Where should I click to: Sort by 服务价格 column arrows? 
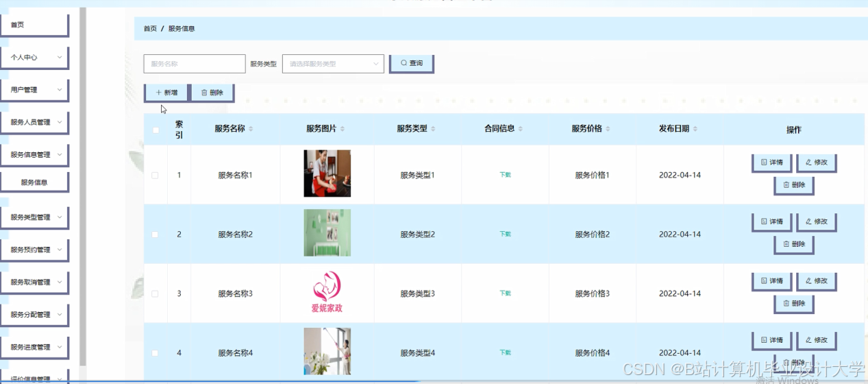click(x=608, y=129)
